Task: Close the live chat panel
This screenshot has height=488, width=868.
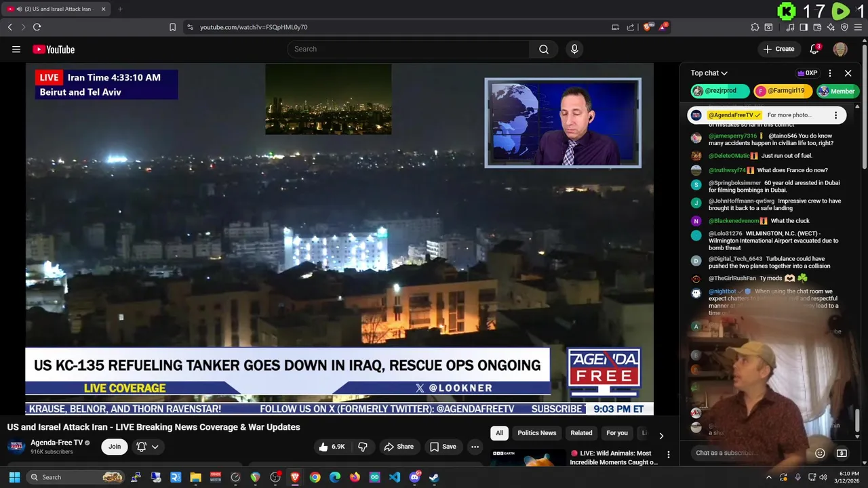Action: [x=848, y=73]
